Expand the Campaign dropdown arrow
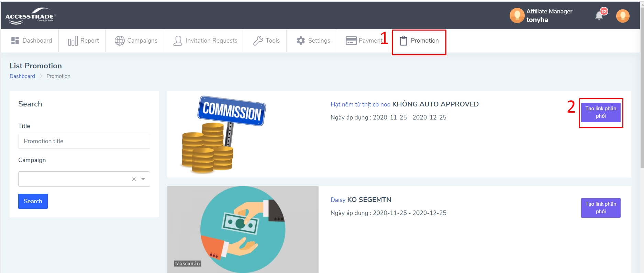The height and width of the screenshot is (273, 644). coord(143,179)
